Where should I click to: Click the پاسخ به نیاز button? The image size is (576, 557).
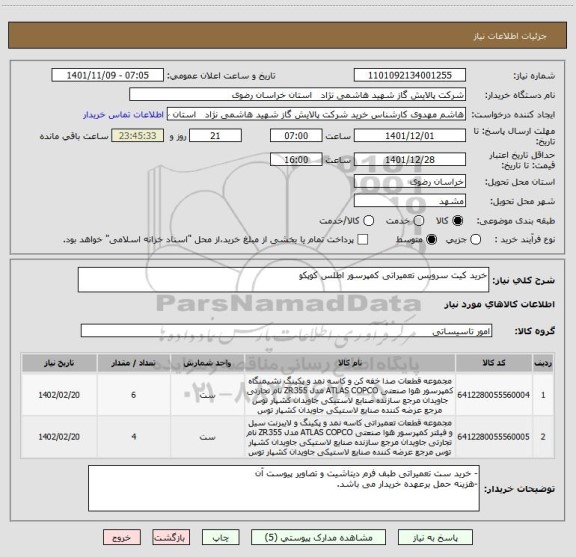coord(435,538)
